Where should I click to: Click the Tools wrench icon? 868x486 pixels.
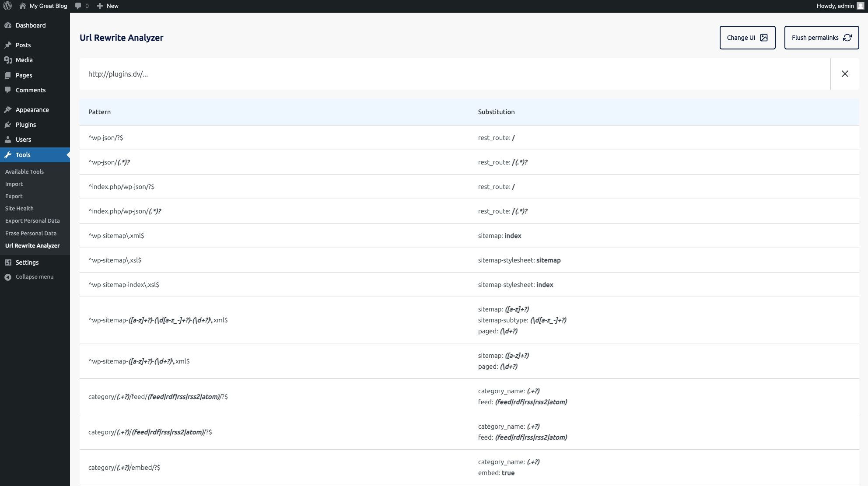tap(8, 155)
